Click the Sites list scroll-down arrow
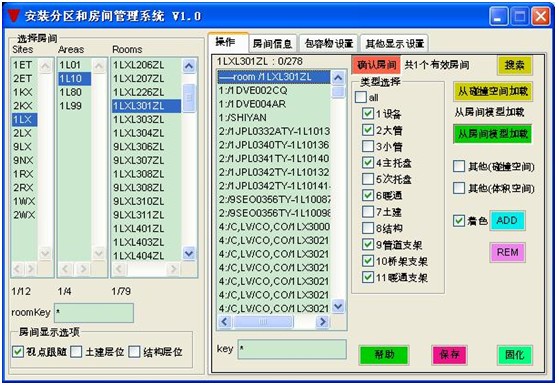This screenshot has width=559, height=386. (45, 253)
